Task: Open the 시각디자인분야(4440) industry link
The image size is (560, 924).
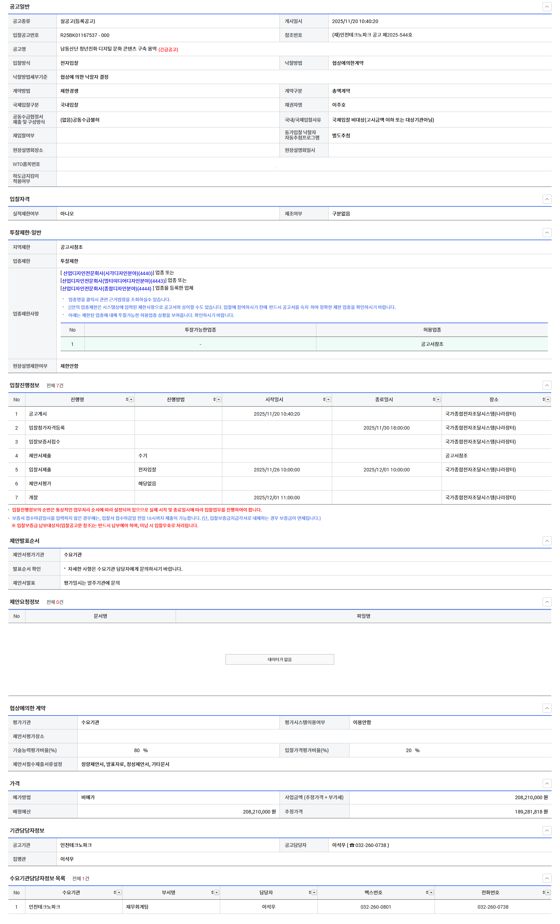Action: [108, 273]
